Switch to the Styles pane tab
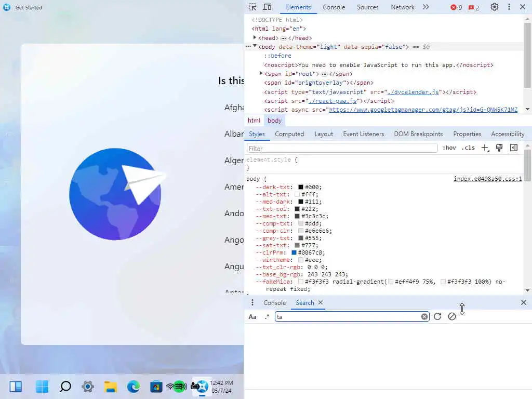 point(257,134)
